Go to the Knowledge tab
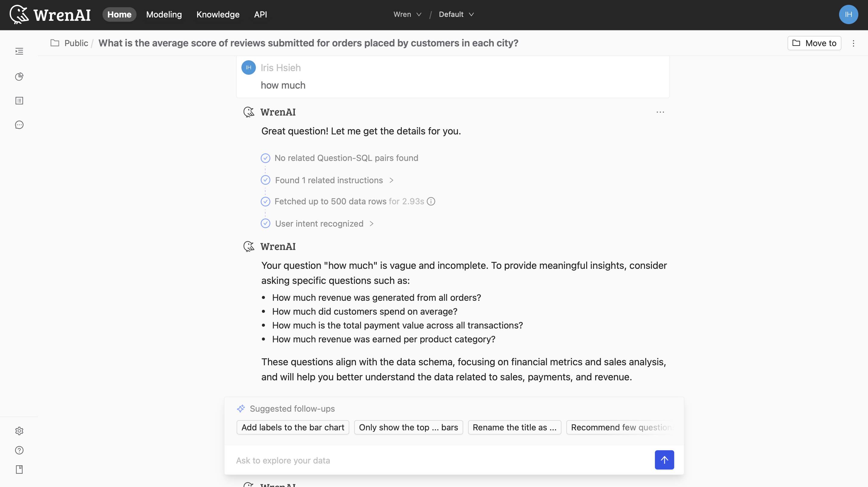The width and height of the screenshot is (868, 487). click(x=218, y=14)
